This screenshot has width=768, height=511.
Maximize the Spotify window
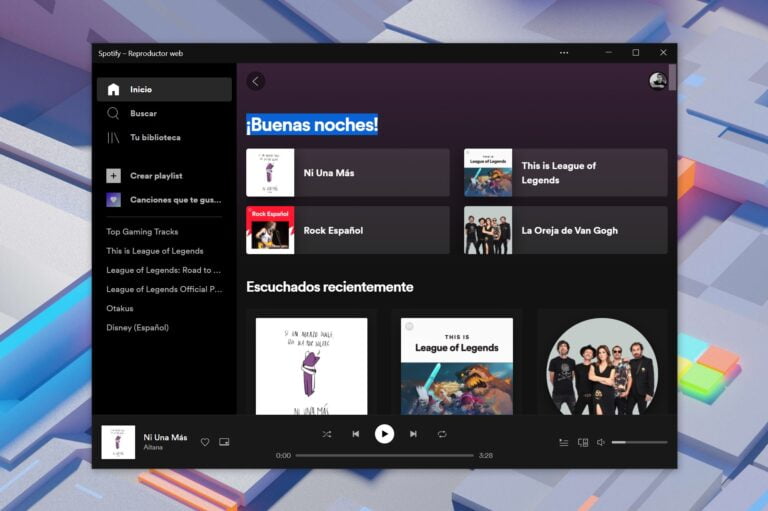pos(635,52)
